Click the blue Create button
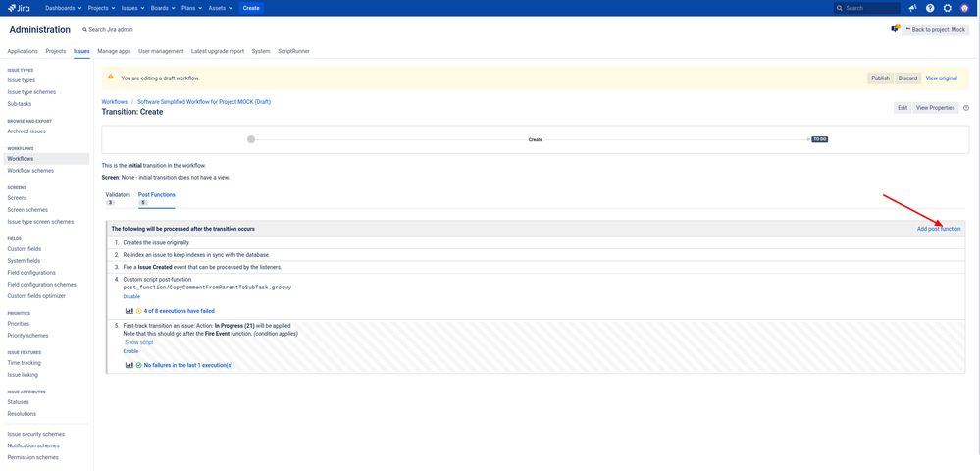The width and height of the screenshot is (980, 471). coord(250,8)
